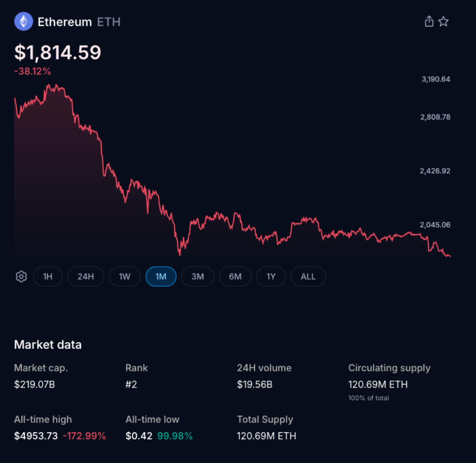Choose the 3M chart range
The height and width of the screenshot is (463, 476).
click(198, 276)
